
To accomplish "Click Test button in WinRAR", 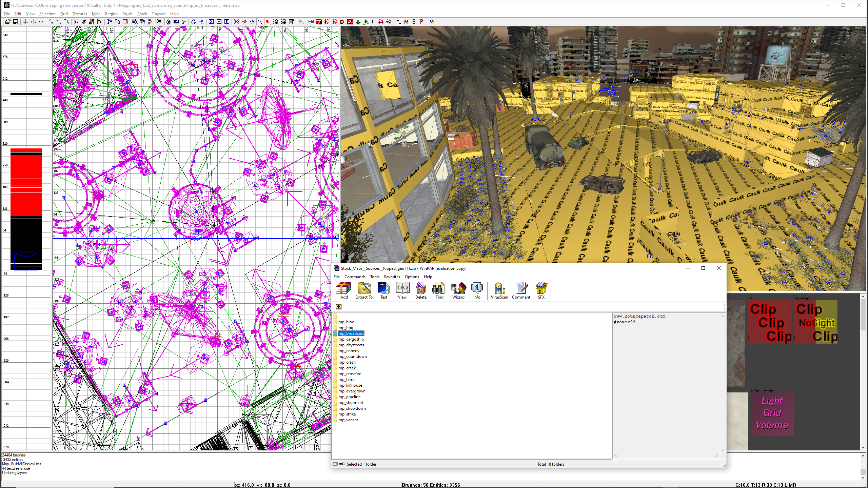I will click(x=383, y=291).
